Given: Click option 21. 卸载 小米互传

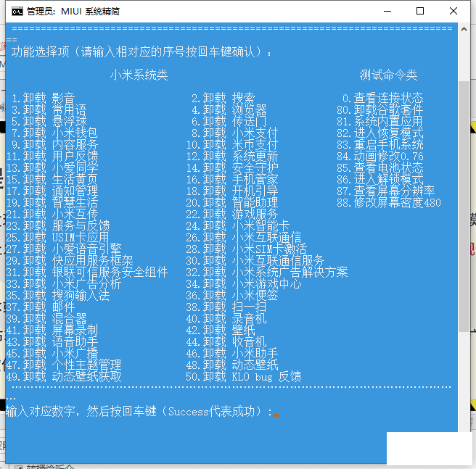Looking at the screenshot, I should tap(52, 214).
